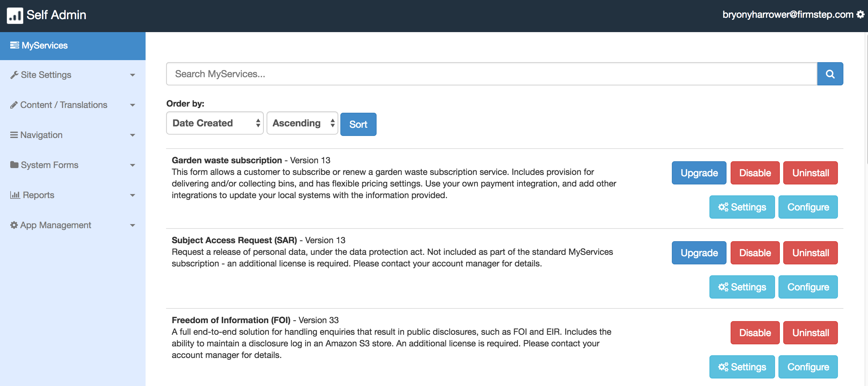This screenshot has height=386, width=868.
Task: Open the Reports sidebar menu
Action: coord(38,195)
